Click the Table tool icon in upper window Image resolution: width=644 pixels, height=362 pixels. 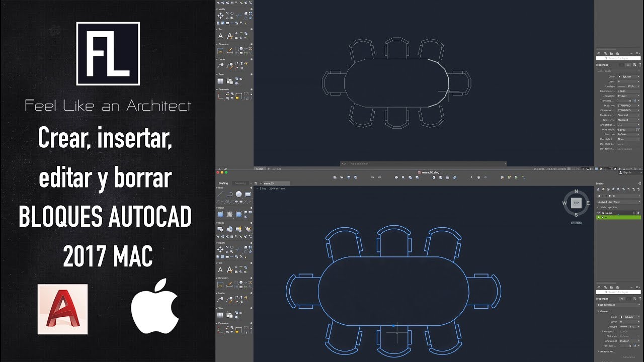coord(220,81)
